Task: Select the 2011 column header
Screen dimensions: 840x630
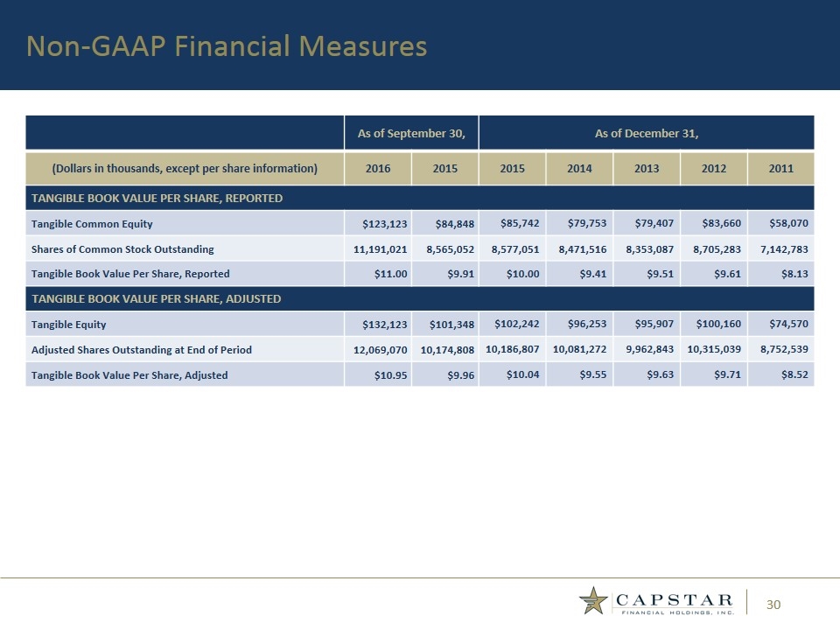Action: click(780, 167)
